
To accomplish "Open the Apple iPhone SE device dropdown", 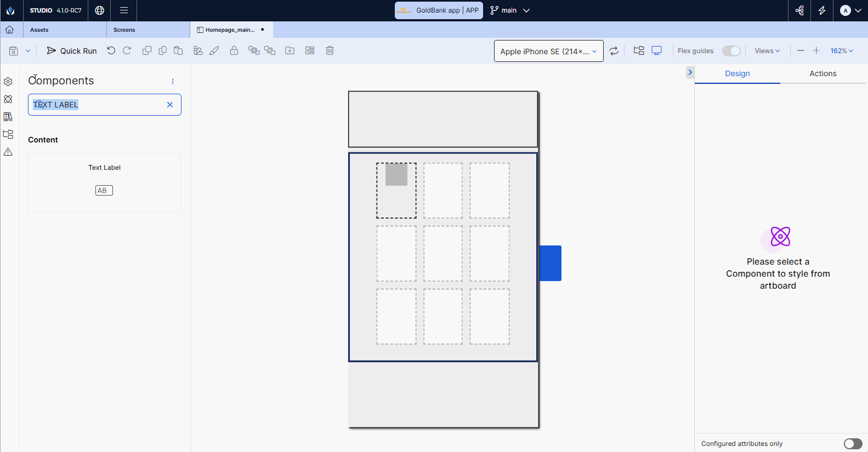I will coord(548,51).
